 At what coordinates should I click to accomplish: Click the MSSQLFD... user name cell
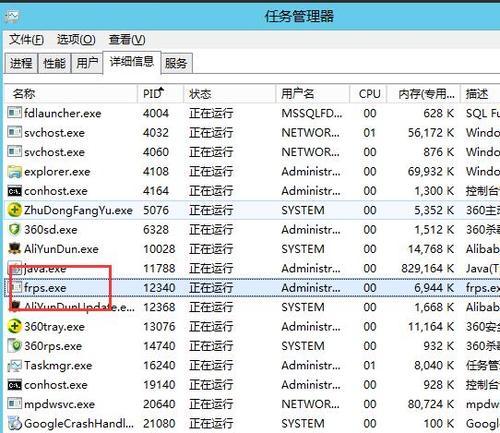coord(312,113)
